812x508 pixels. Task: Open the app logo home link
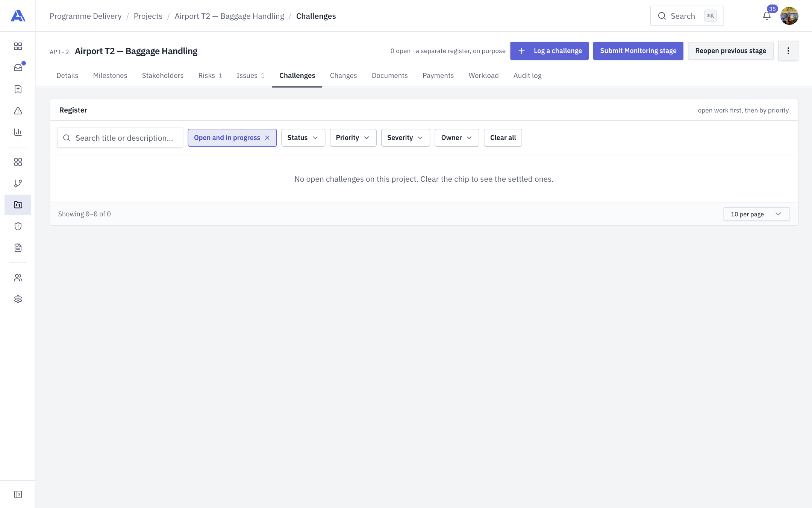click(18, 16)
